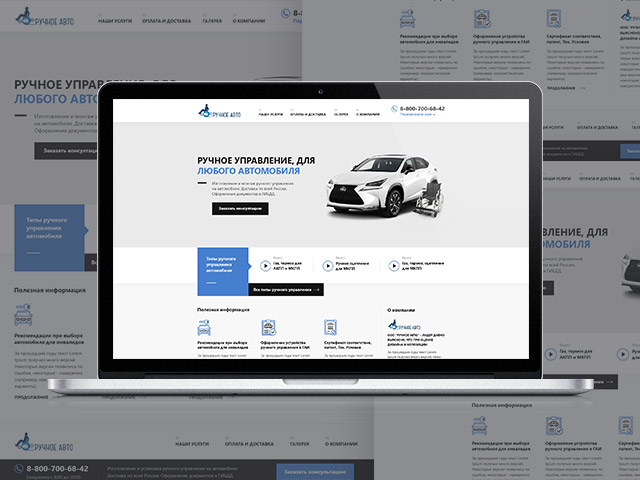
Task: Click the Ручное Авто logo in the bottom footer
Action: coord(44,442)
